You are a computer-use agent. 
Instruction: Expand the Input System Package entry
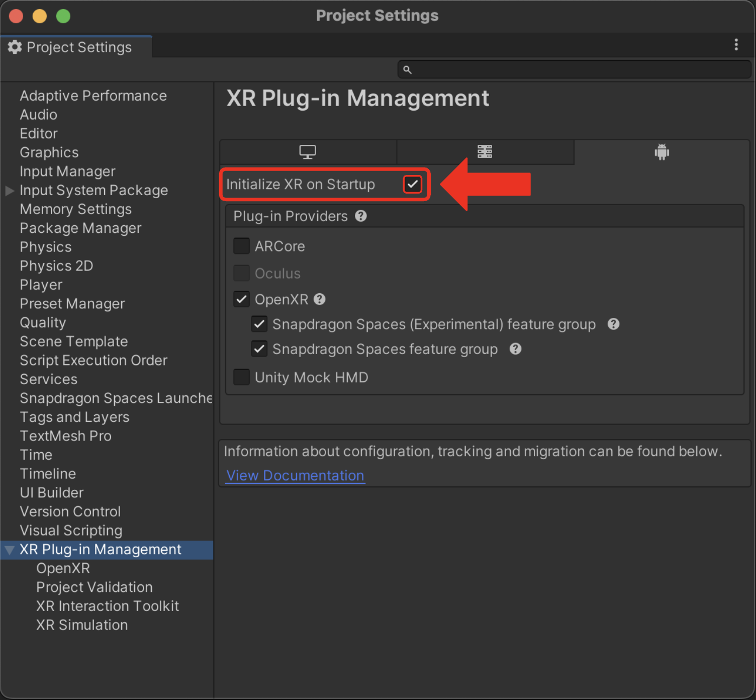tap(9, 191)
